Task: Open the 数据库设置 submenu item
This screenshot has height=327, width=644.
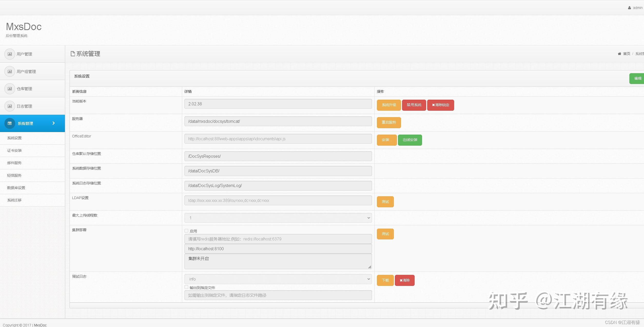Action: 16,188
